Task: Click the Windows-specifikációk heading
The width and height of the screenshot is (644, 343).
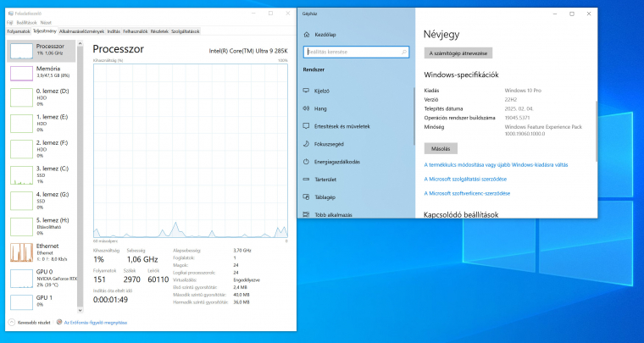Action: [461, 75]
